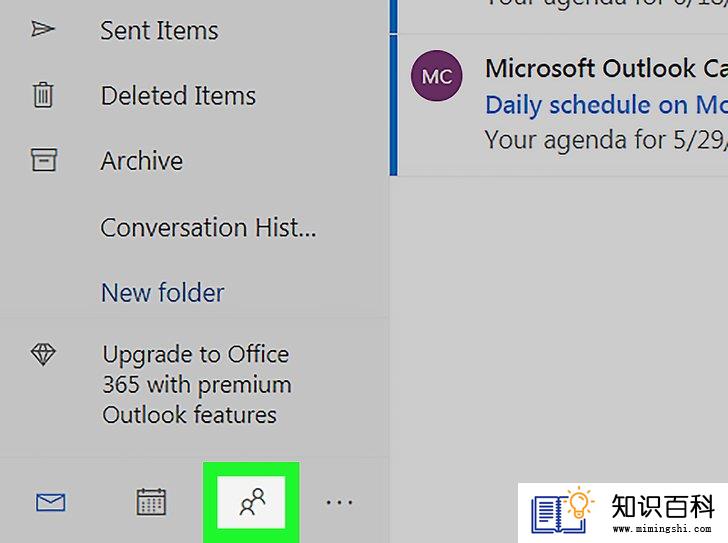Image resolution: width=728 pixels, height=543 pixels.
Task: Click the Archive box icon
Action: pos(44,160)
